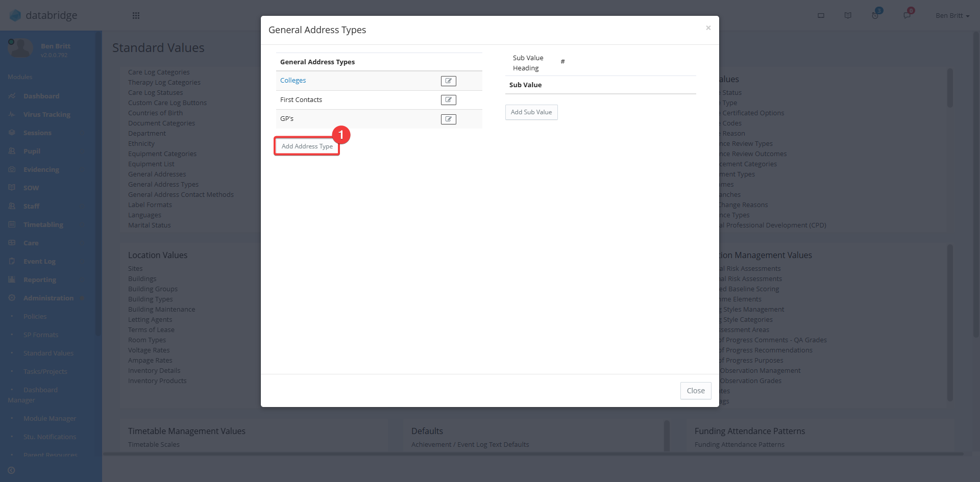Open Timetabling module
The image size is (980, 482).
(x=43, y=224)
